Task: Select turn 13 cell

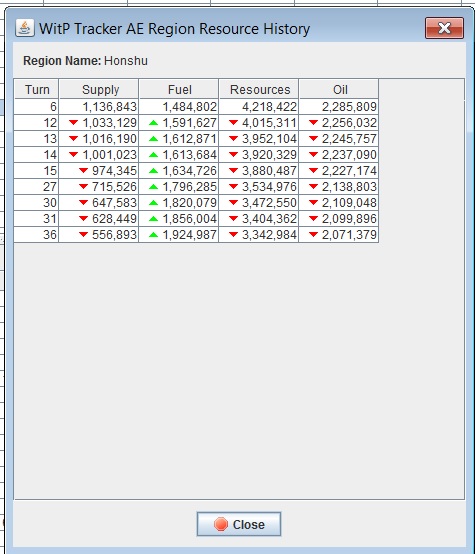Action: 36,138
